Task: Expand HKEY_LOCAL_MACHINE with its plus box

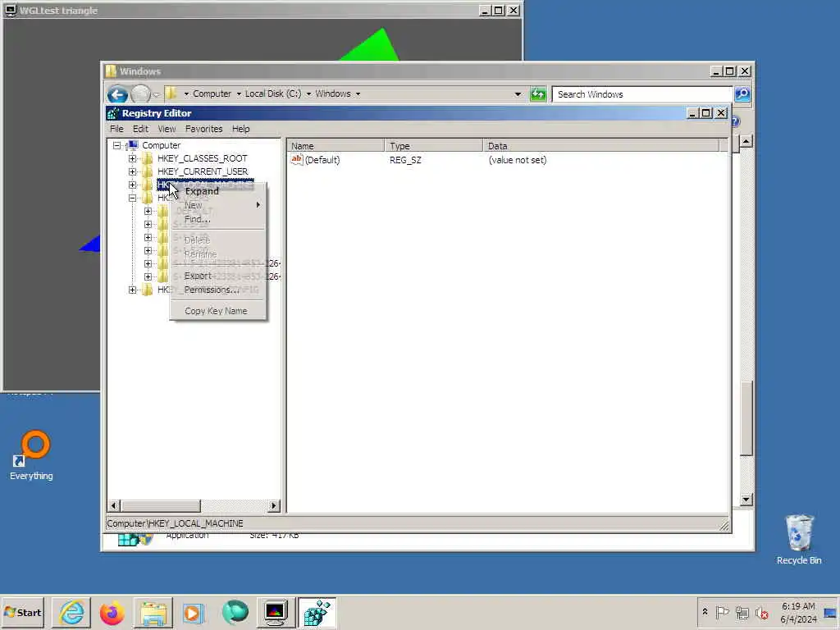Action: pyautogui.click(x=132, y=185)
